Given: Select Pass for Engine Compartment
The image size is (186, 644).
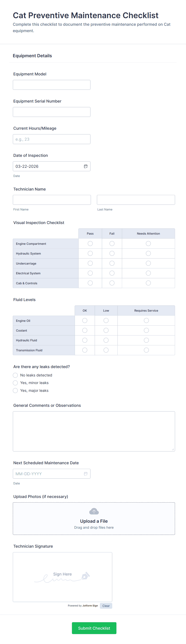Looking at the screenshot, I should pyautogui.click(x=90, y=243).
